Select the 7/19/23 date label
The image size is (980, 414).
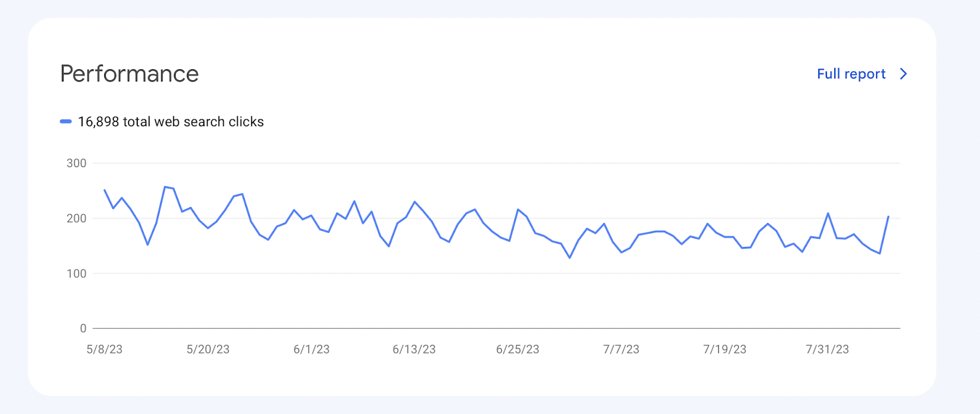pyautogui.click(x=725, y=349)
